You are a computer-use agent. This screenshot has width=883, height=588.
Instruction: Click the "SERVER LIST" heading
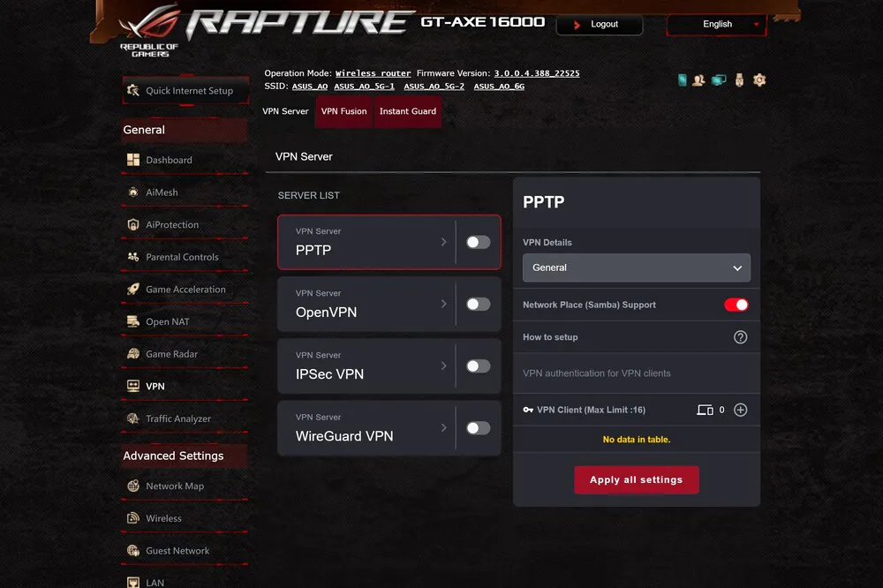308,195
